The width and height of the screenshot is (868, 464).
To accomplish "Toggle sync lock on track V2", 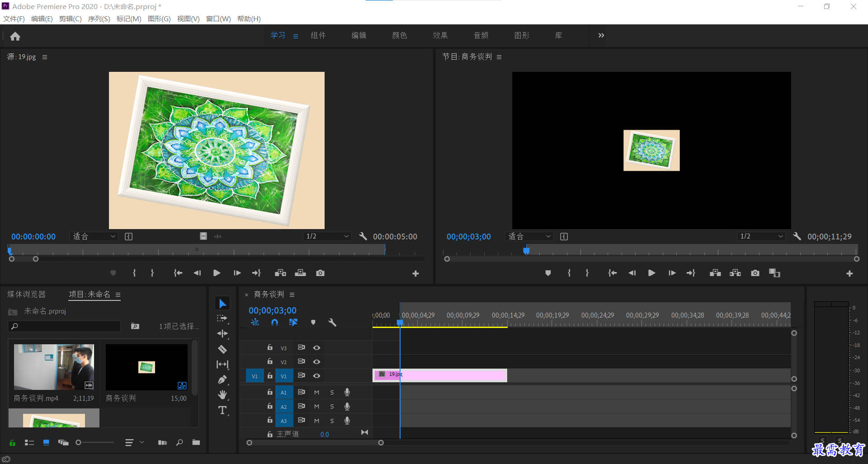I will point(301,361).
